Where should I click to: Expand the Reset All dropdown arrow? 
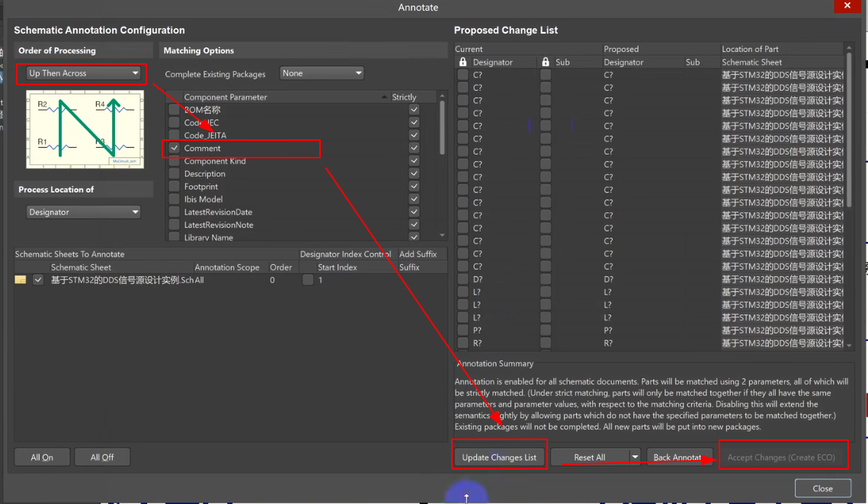[635, 457]
